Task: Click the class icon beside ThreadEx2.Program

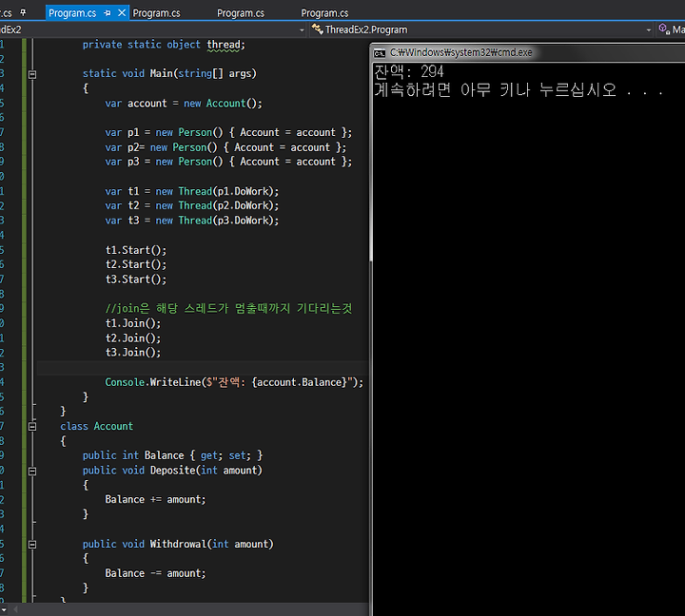Action: coord(318,29)
